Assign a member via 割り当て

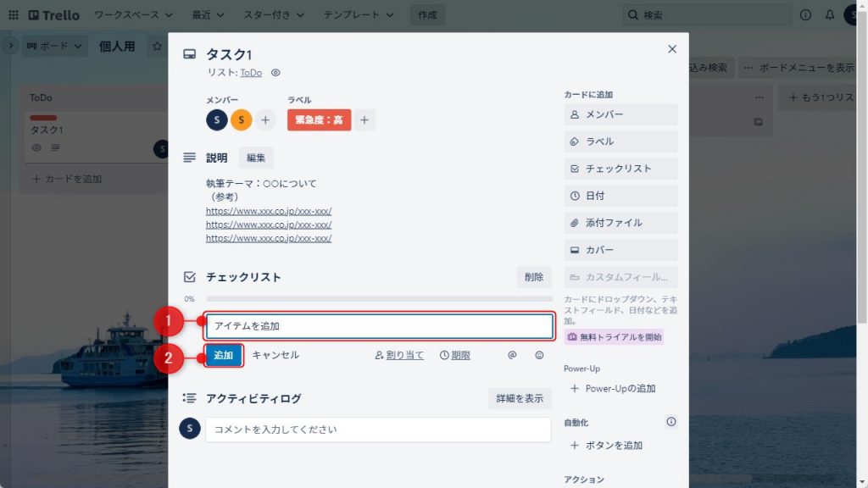[x=399, y=355]
